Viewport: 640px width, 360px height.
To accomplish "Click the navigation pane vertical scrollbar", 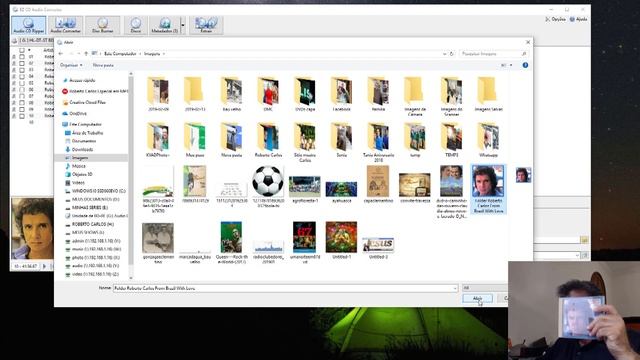I will [131, 176].
